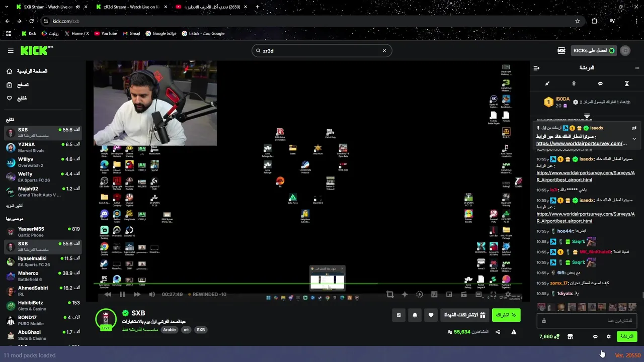Seek on the green stream progress bar
Viewport: 644px width, 362px height.
308,284
